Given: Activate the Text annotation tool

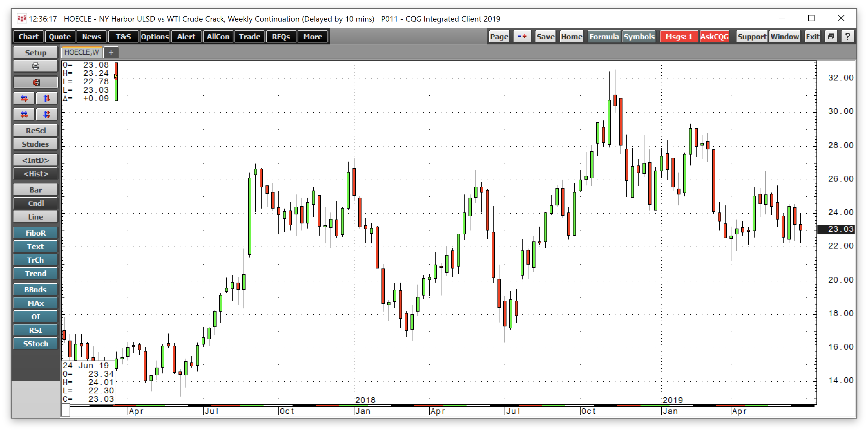Looking at the screenshot, I should tap(35, 247).
